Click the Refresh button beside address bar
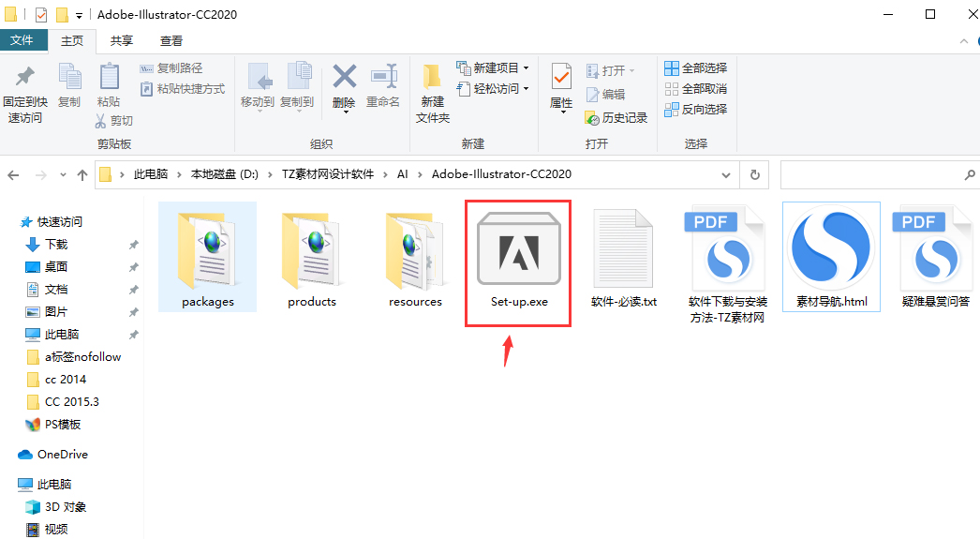 (755, 175)
